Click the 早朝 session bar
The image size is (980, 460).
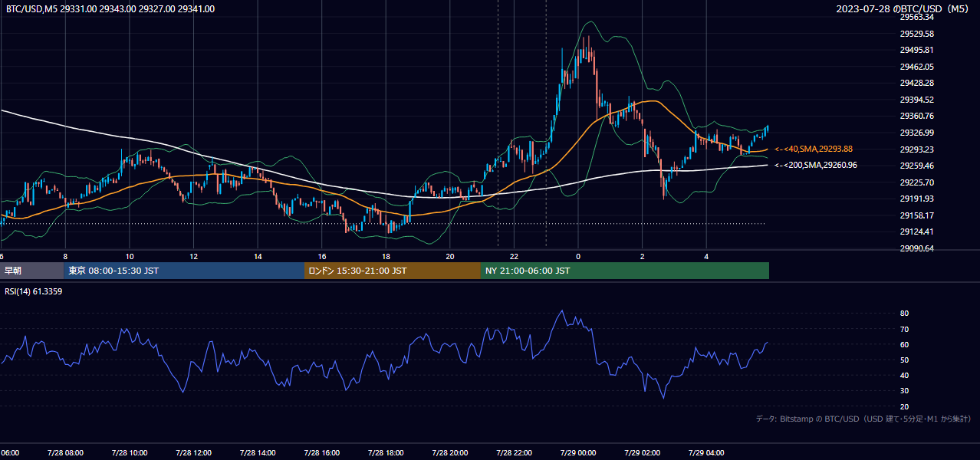(x=31, y=271)
